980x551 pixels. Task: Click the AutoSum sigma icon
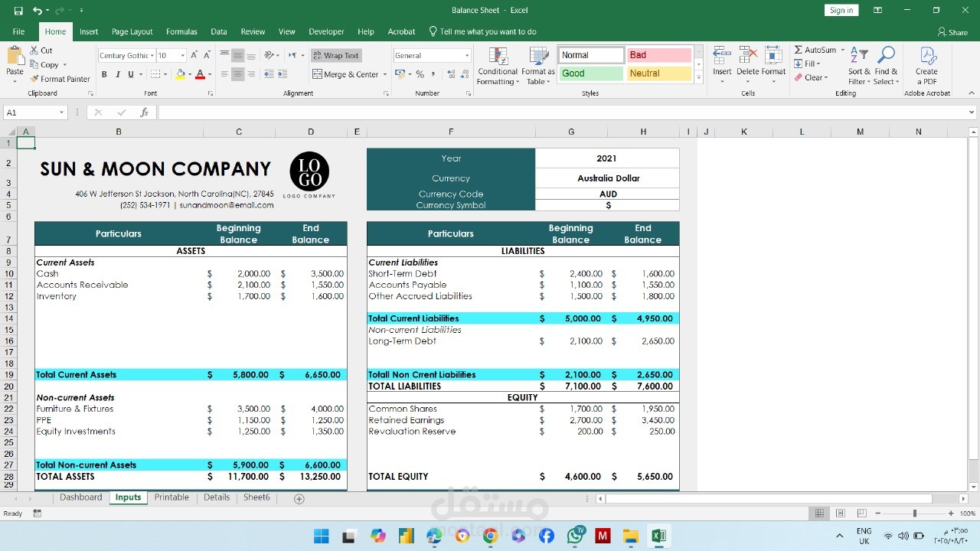799,50
